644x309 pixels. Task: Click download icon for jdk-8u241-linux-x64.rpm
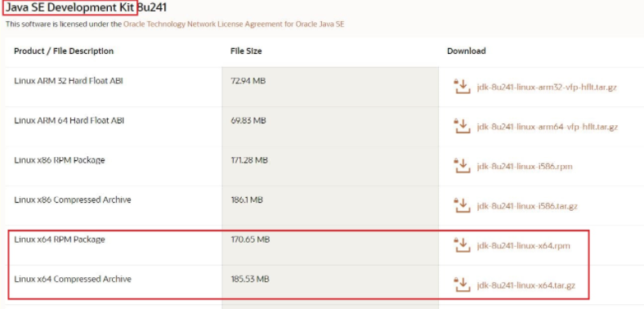[462, 246]
